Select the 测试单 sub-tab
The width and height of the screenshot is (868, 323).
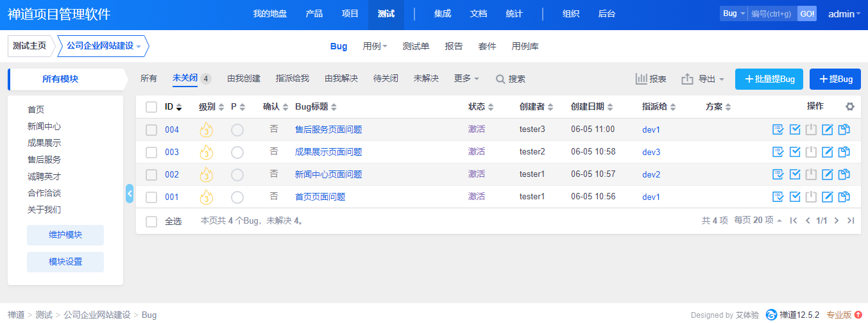point(416,46)
